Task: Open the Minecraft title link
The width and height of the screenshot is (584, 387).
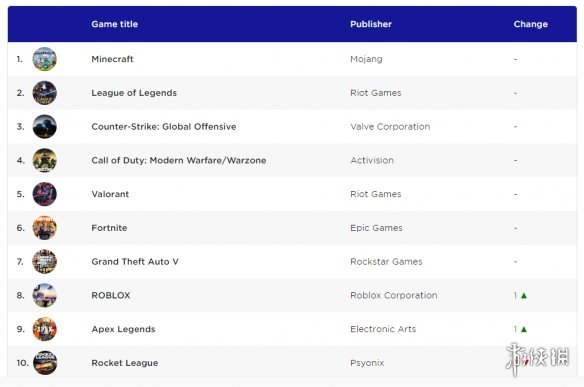Action: tap(112, 59)
